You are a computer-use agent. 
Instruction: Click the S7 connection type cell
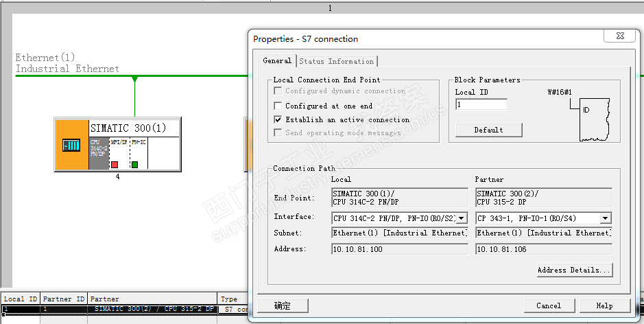233,309
